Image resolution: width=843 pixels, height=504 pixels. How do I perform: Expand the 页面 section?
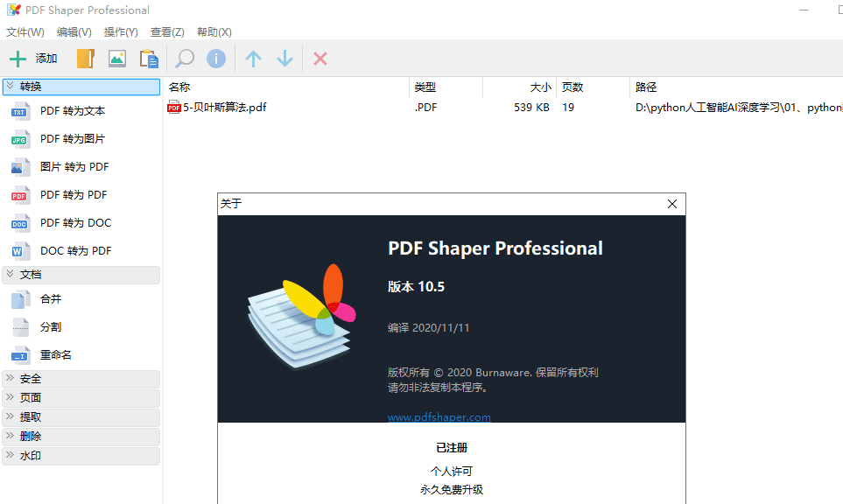click(81, 398)
